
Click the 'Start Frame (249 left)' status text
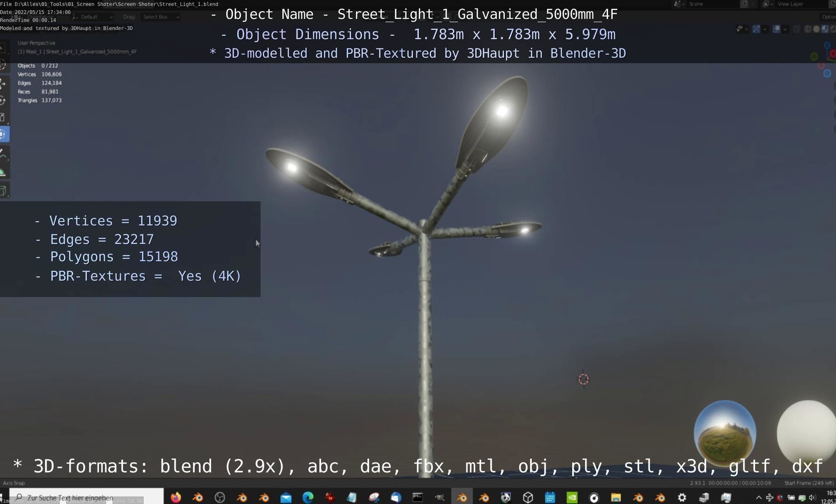tap(809, 483)
